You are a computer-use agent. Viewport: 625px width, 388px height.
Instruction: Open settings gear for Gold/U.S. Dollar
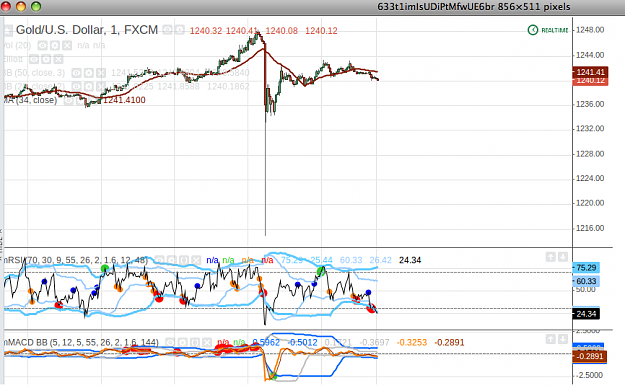pos(180,30)
